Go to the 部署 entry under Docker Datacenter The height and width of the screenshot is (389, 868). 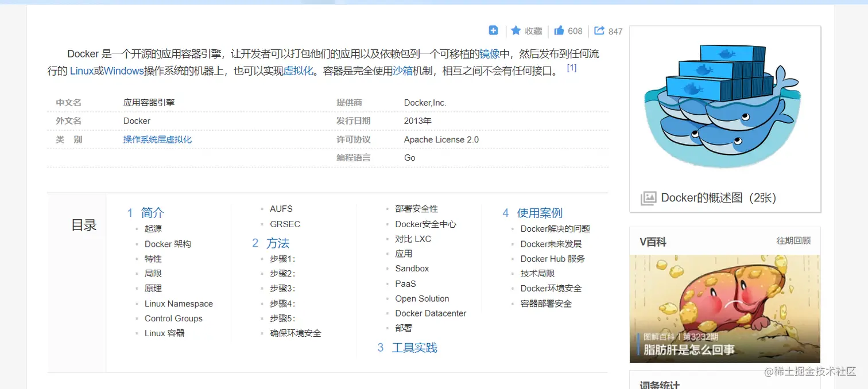coord(404,328)
